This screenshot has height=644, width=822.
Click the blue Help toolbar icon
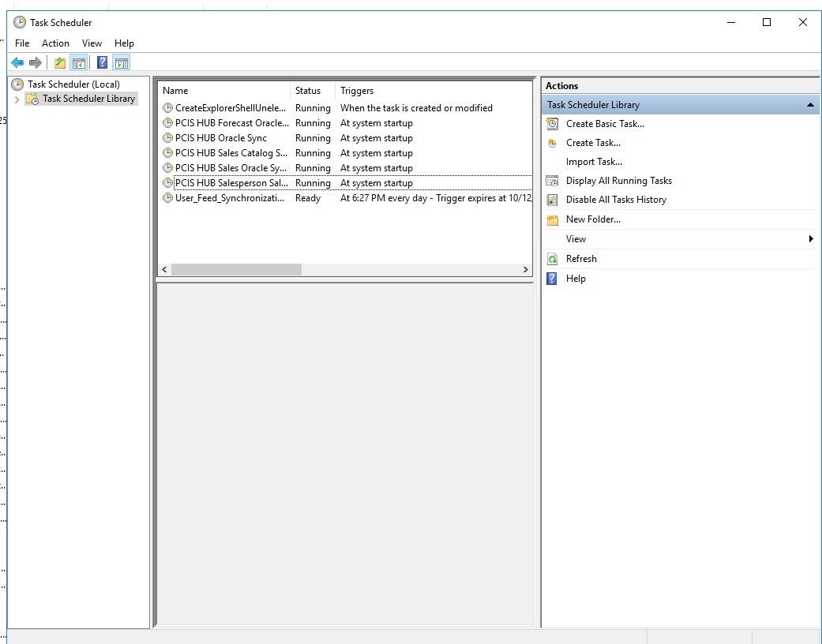(102, 63)
